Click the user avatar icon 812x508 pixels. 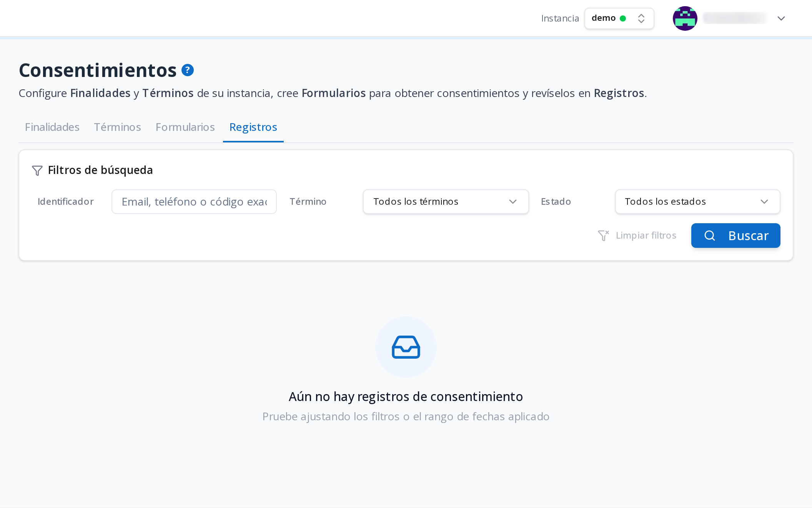click(685, 18)
